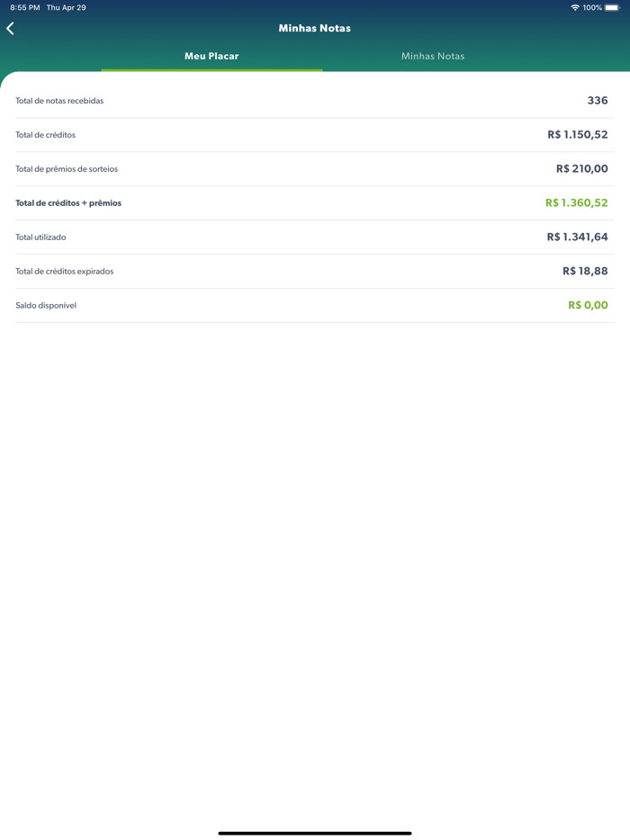
Task: Click the battery icon in status bar
Action: click(x=612, y=7)
